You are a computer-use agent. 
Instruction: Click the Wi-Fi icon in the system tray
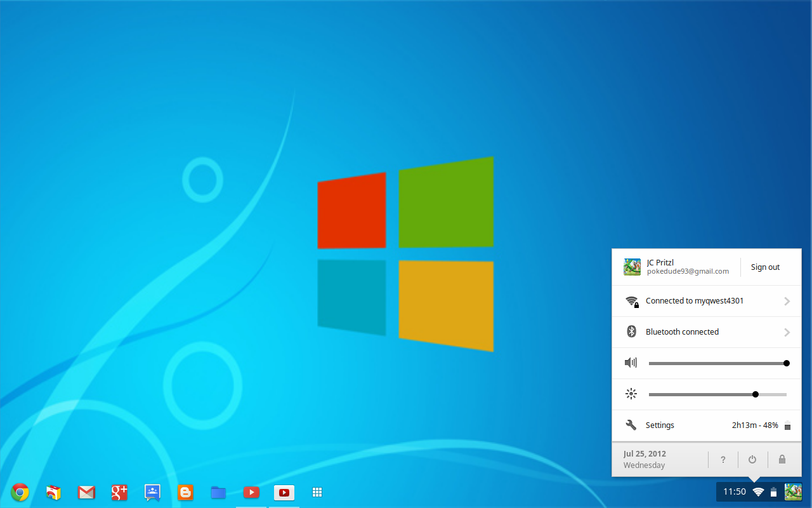tap(758, 492)
